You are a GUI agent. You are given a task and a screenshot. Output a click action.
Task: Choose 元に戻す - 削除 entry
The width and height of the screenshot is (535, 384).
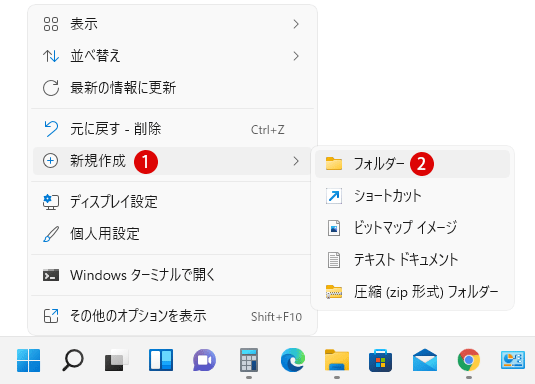point(172,129)
